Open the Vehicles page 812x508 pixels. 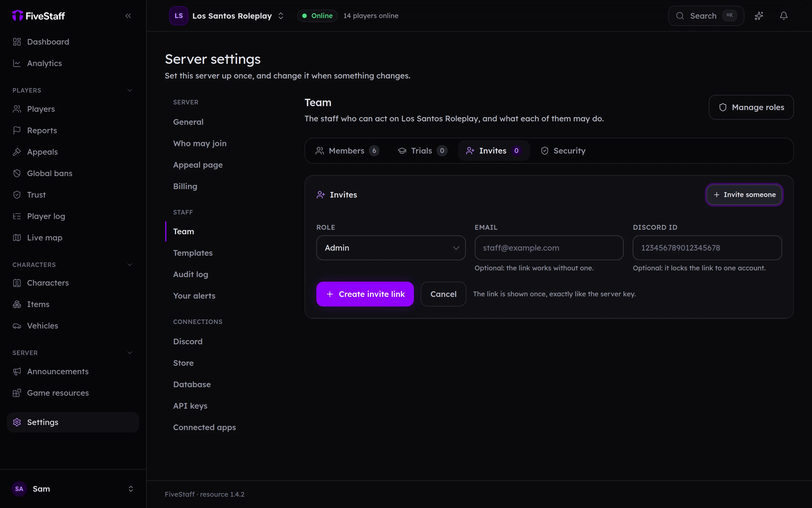click(73, 326)
